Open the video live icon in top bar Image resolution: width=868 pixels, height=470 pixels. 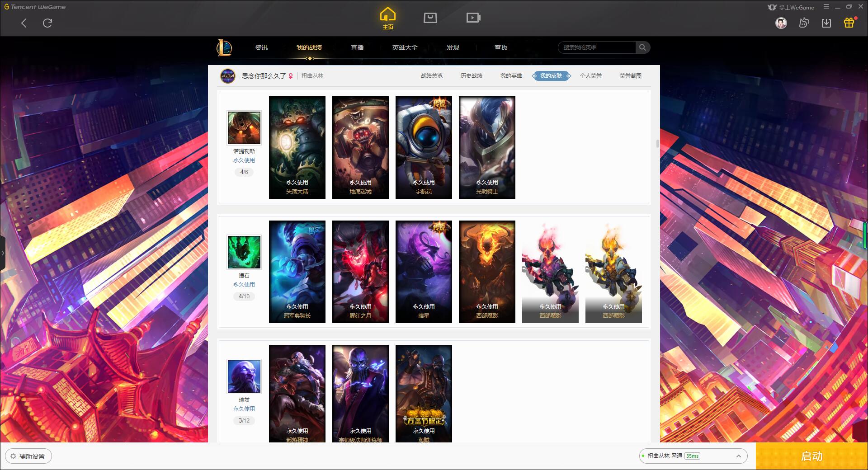pyautogui.click(x=473, y=18)
